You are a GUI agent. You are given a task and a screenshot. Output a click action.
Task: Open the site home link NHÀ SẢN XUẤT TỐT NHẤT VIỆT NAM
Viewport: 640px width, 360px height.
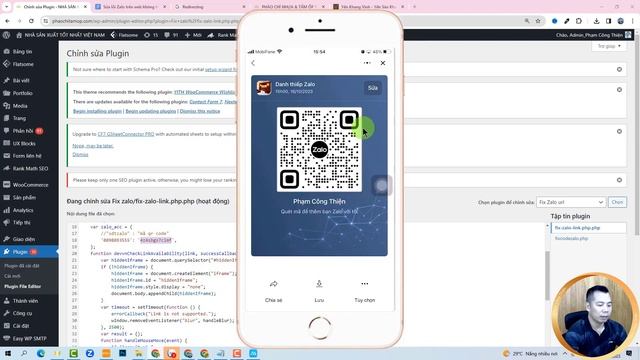pyautogui.click(x=60, y=35)
